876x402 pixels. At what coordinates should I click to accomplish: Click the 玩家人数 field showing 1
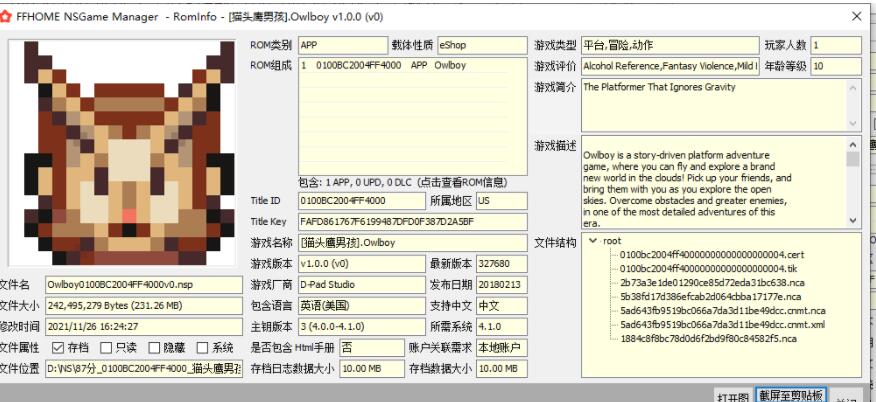(836, 45)
